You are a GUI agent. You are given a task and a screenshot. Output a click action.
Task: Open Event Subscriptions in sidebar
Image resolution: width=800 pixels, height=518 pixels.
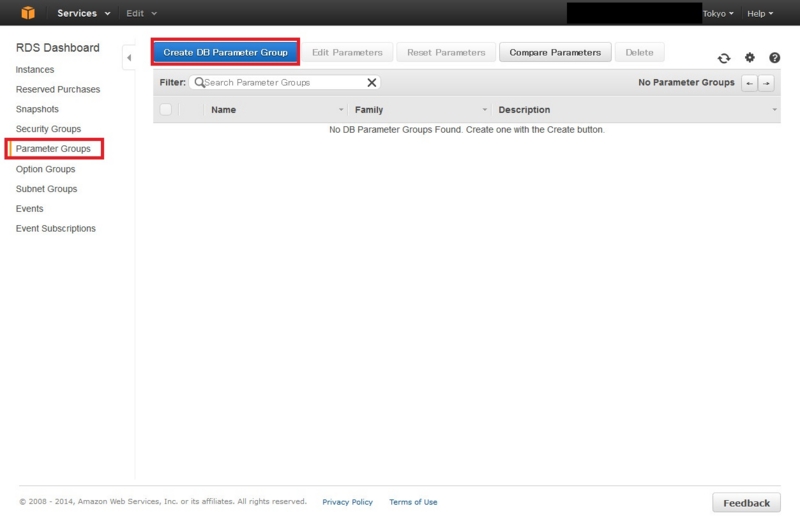[x=56, y=229]
